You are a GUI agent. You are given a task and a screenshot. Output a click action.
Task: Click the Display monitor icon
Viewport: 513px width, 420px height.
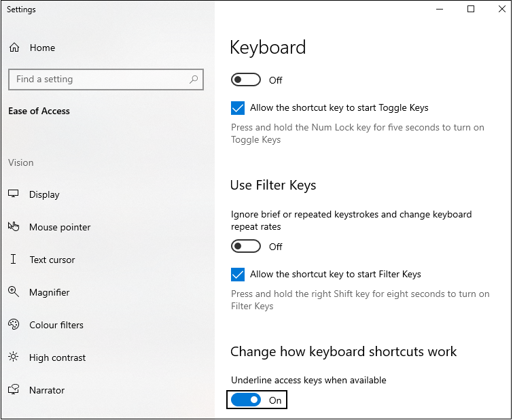(14, 194)
